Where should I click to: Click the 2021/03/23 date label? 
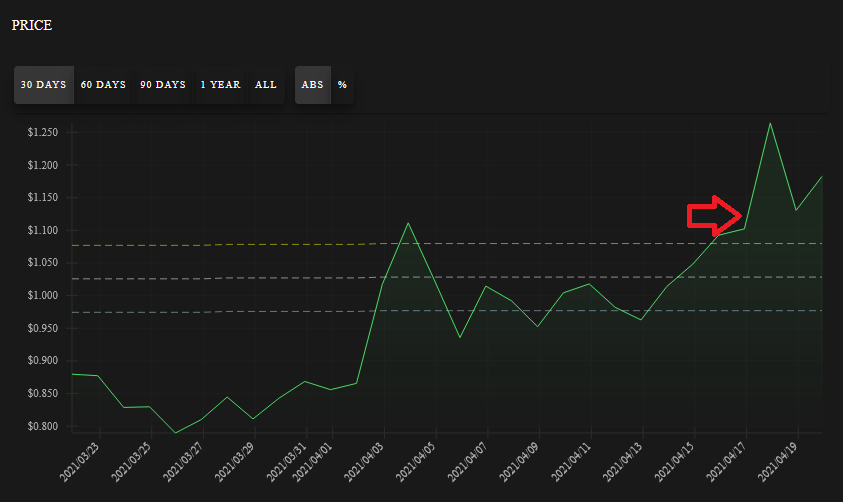point(80,462)
